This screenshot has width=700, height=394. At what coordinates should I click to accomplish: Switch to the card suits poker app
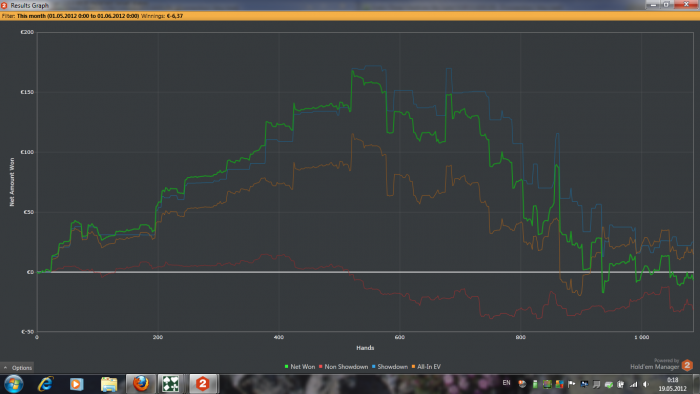click(x=171, y=384)
